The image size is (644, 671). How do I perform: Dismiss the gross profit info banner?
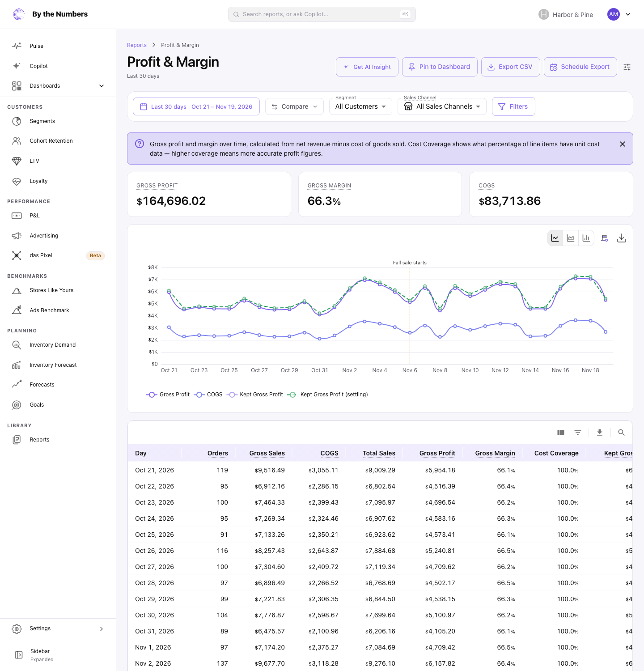[623, 144]
